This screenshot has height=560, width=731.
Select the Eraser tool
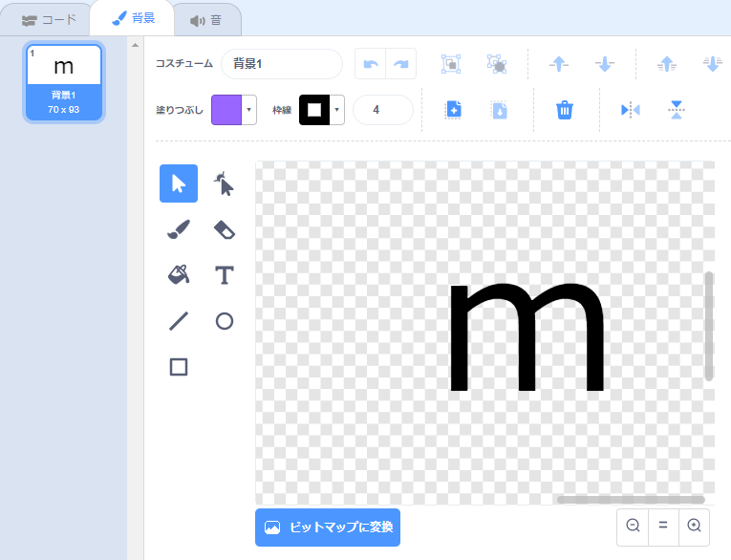click(x=225, y=229)
